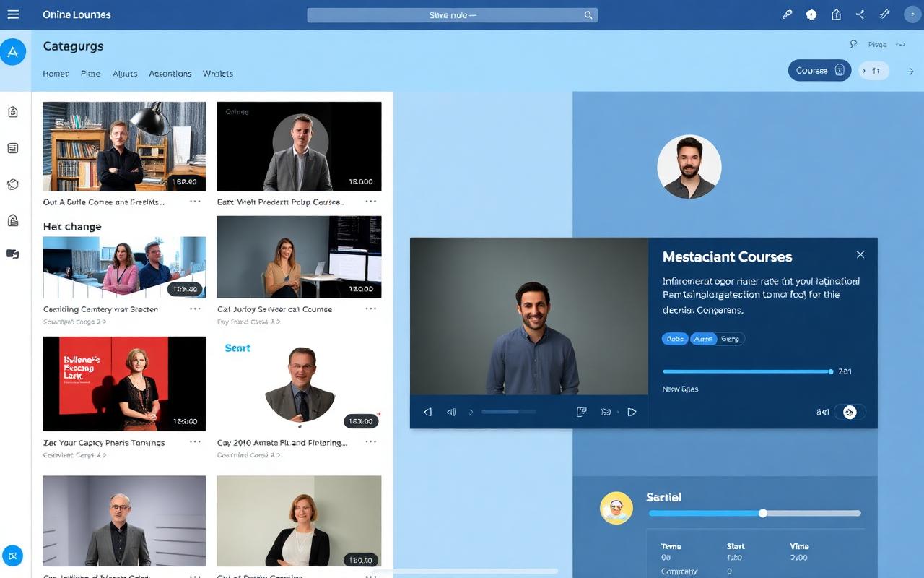Adjust the 'Sartiel' slider handle
The width and height of the screenshot is (924, 578).
coord(763,513)
